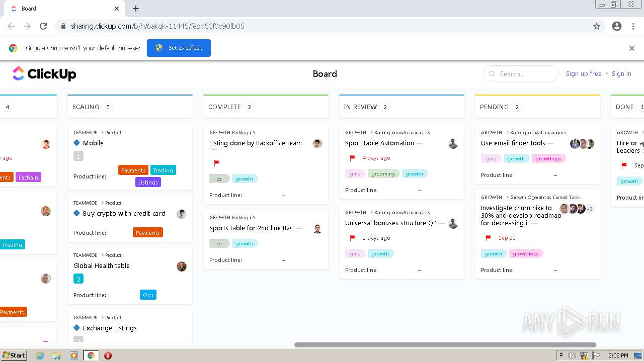
Task: Click assignee avatar on Sports table for 2nd line B2C
Action: pos(317,229)
